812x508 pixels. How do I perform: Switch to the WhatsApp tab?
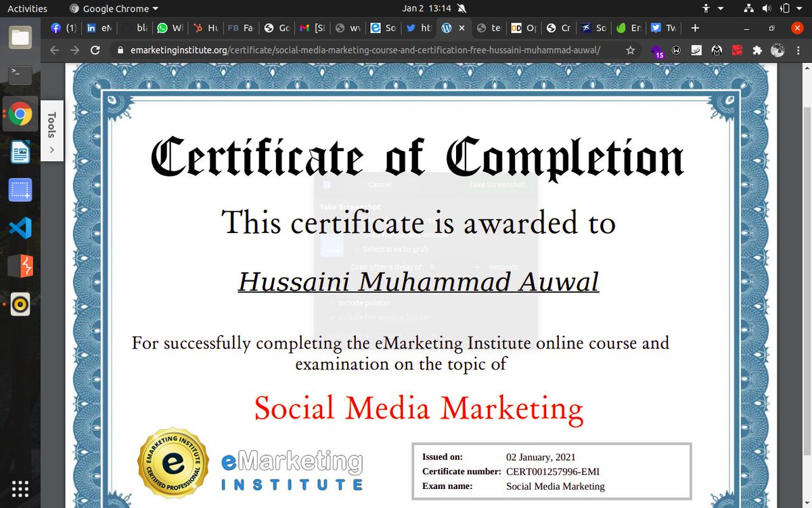click(x=170, y=28)
